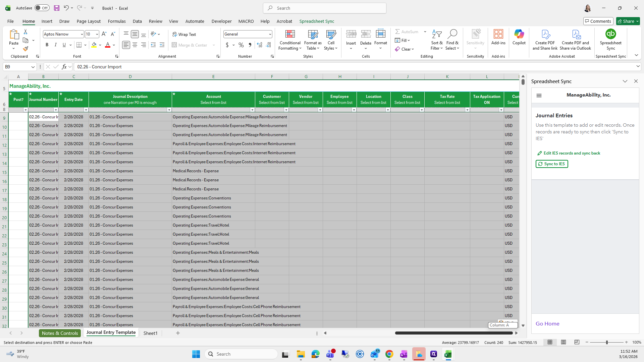Open the Formulas ribbon tab

117,21
